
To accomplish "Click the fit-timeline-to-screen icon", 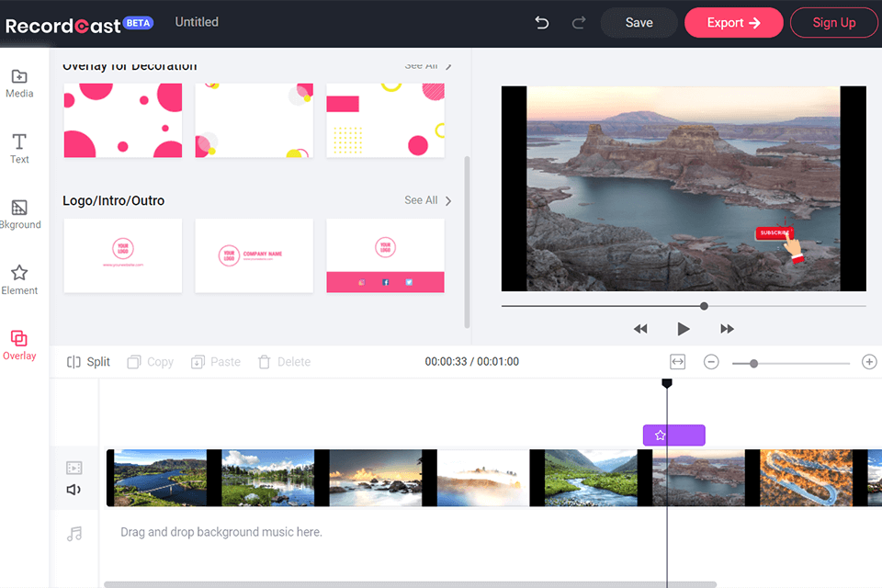I will pyautogui.click(x=677, y=362).
